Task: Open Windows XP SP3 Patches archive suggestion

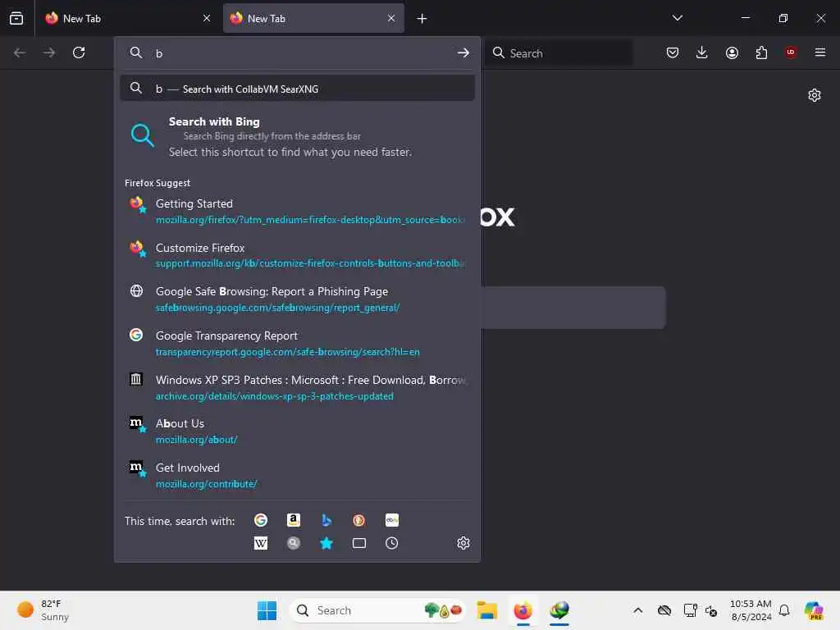Action: [x=297, y=387]
